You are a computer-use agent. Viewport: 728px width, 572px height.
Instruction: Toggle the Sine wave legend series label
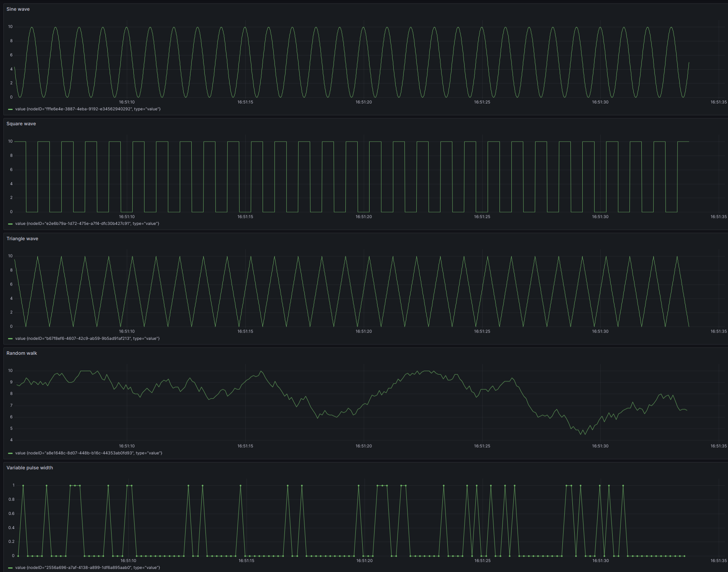tap(88, 109)
